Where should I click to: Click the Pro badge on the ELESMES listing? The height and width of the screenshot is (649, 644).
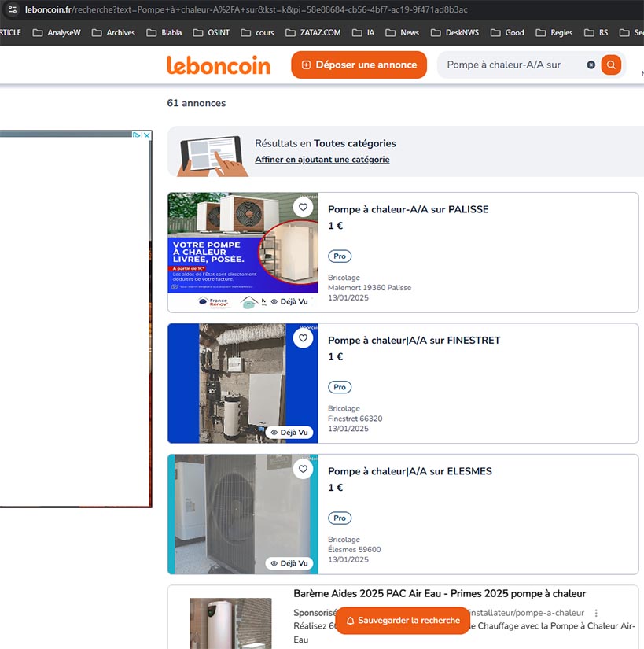pyautogui.click(x=340, y=518)
